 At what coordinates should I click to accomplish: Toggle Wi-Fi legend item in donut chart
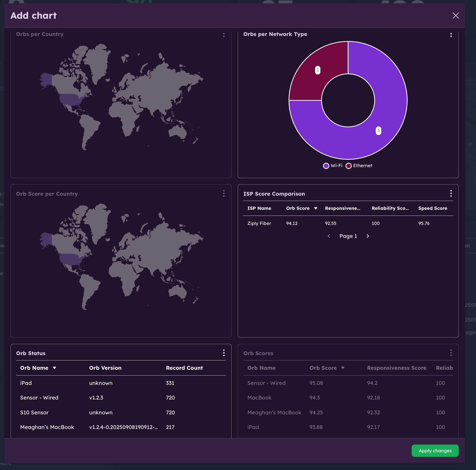point(333,166)
